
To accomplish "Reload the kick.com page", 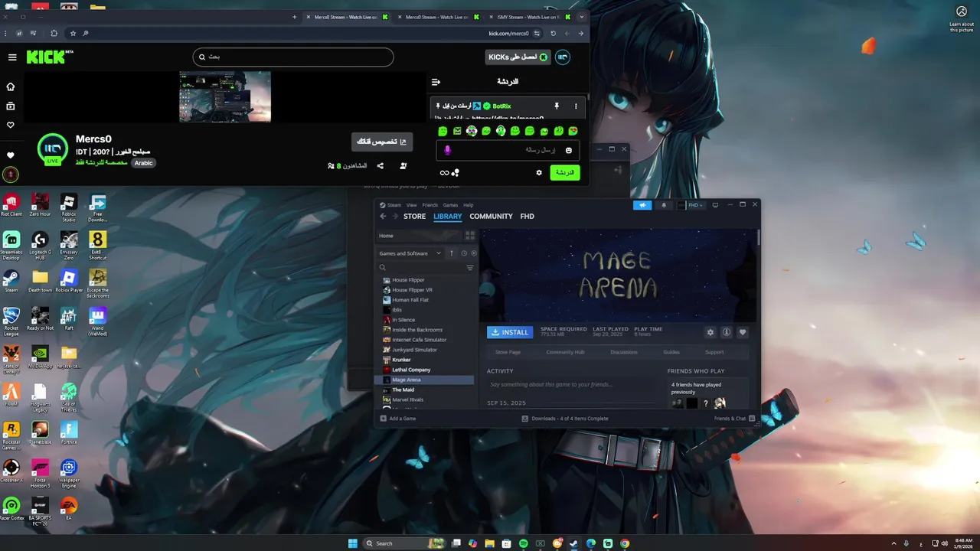I will [553, 34].
